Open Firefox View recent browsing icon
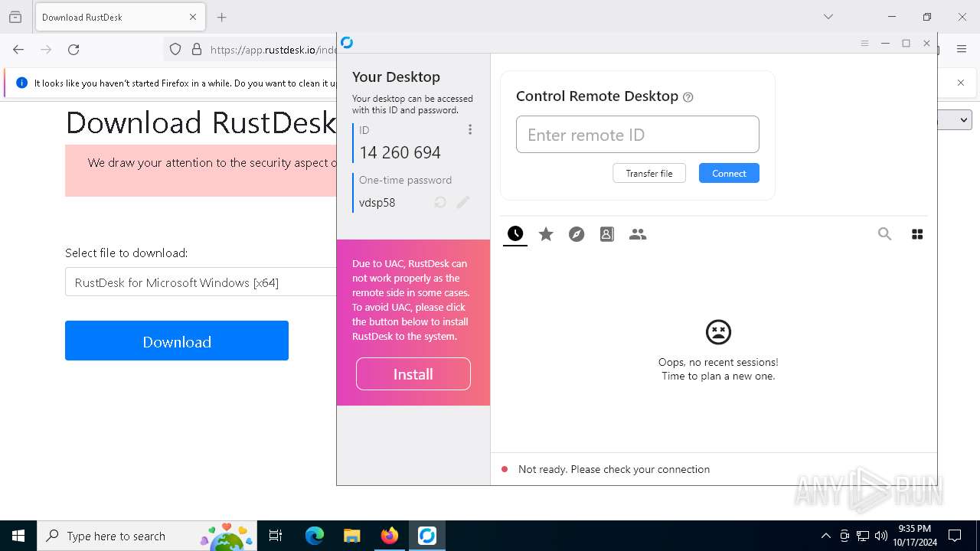Screen dimensions: 980x551 coord(15,17)
